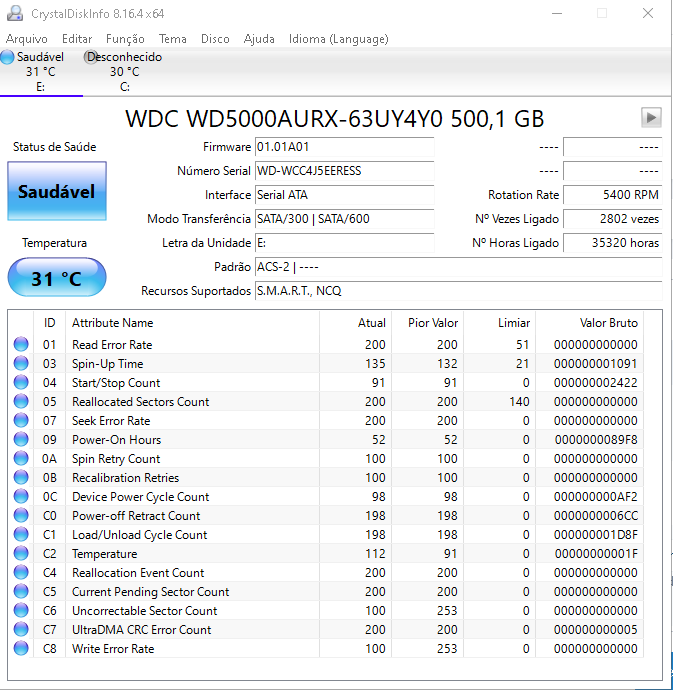Image resolution: width=673 pixels, height=690 pixels.
Task: Click the Firmware field 01.01A01
Action: coord(344,147)
